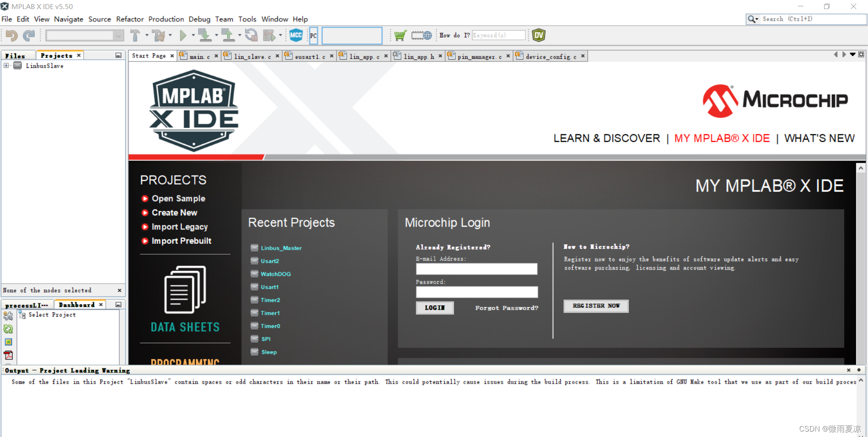Click Make and Program Device icon
The image size is (868, 437).
coord(205,35)
